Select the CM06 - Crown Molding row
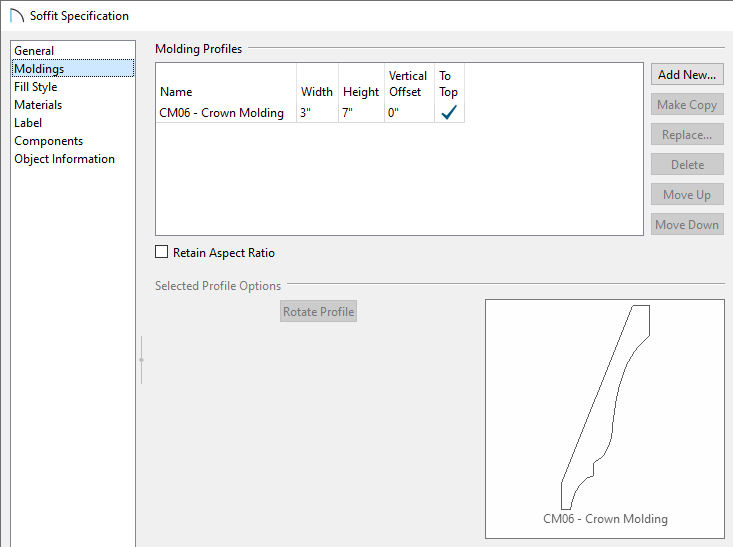Image resolution: width=733 pixels, height=547 pixels. coord(222,113)
